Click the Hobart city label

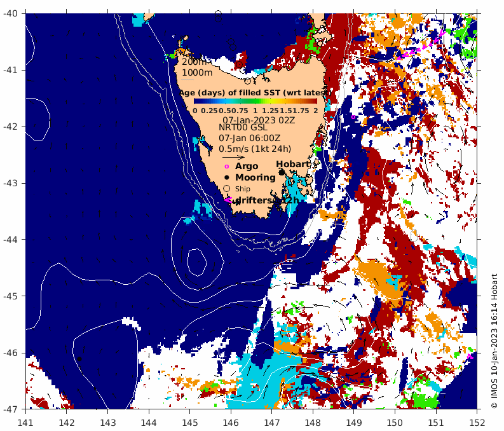(x=292, y=164)
